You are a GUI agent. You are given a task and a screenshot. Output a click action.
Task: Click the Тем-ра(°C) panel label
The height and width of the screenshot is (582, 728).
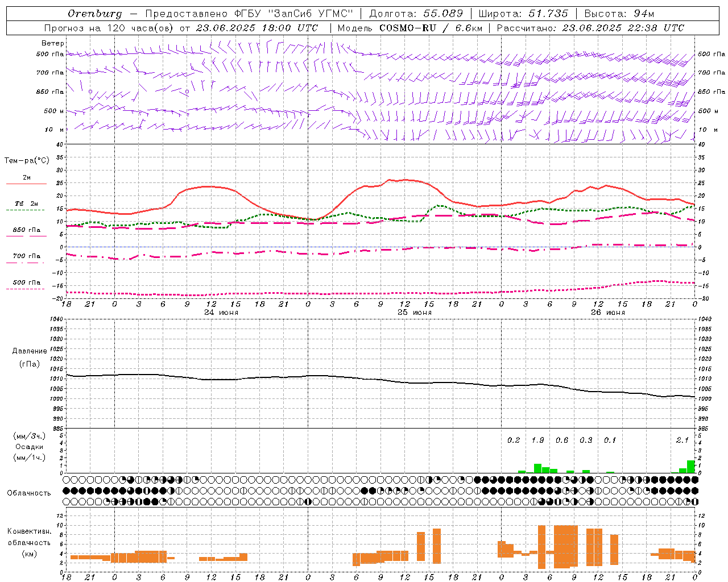coord(27,161)
